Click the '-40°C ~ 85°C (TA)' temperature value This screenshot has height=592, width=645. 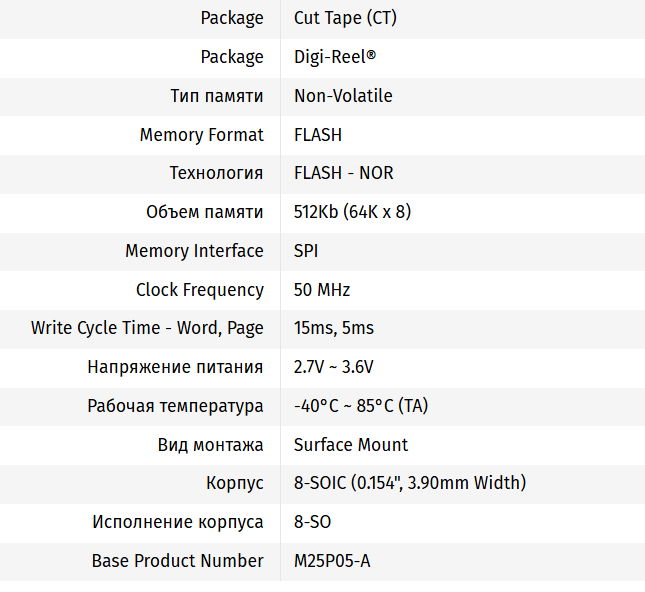click(361, 406)
